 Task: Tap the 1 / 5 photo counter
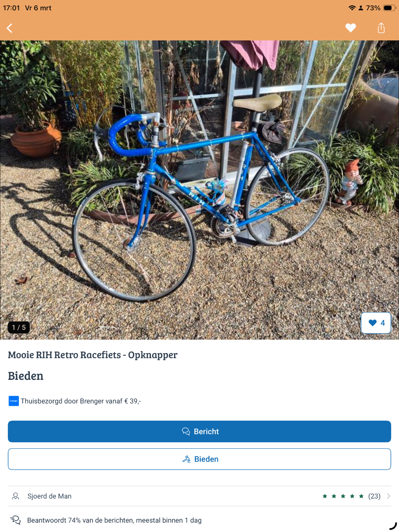pyautogui.click(x=19, y=327)
